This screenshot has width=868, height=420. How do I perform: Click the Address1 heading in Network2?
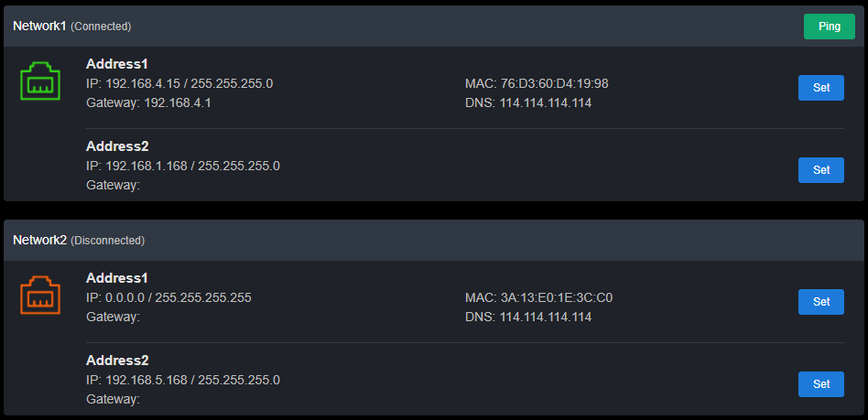point(117,278)
